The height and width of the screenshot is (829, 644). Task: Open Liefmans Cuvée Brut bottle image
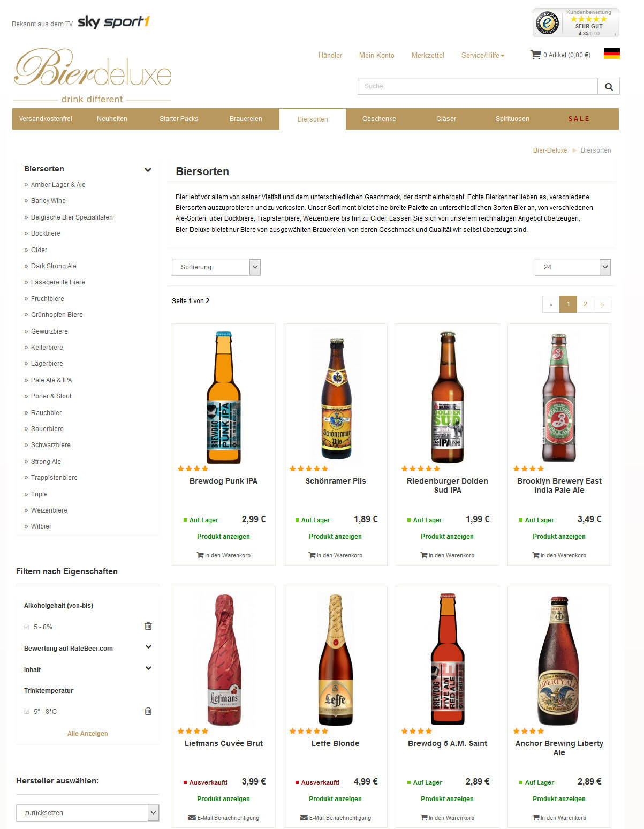223,659
